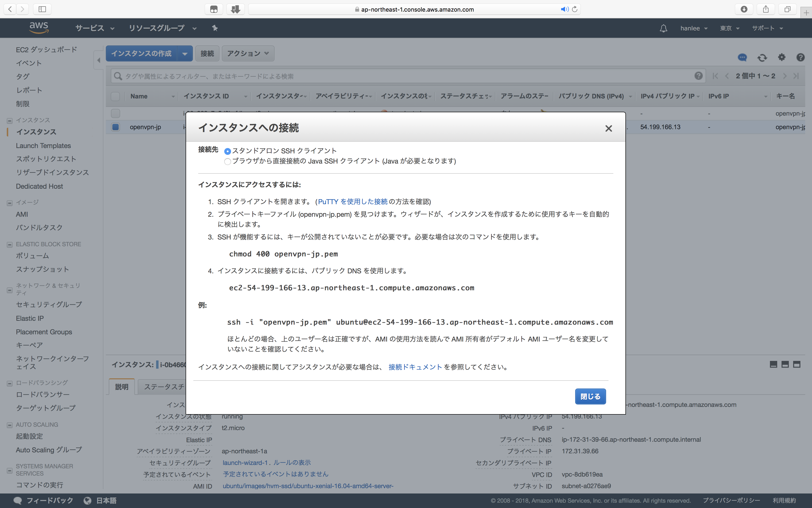Image resolution: width=812 pixels, height=508 pixels.
Task: Open the プライバシーポリシー footer link
Action: (x=732, y=501)
